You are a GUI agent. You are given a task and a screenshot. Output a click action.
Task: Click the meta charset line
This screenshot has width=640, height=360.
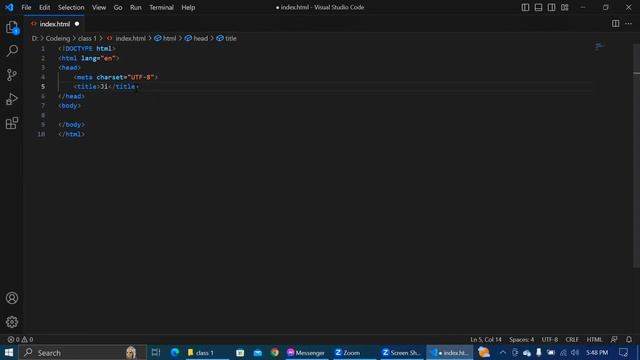116,77
